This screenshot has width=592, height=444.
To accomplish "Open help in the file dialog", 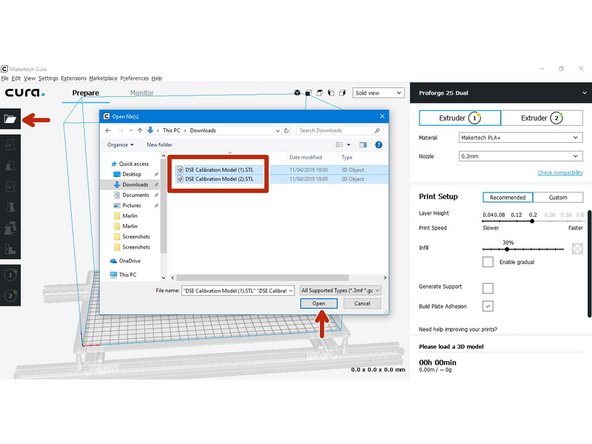I will point(379,145).
